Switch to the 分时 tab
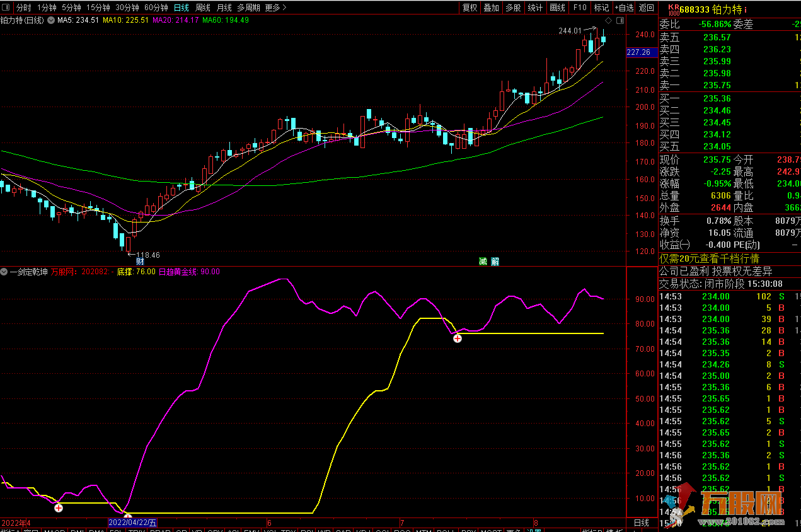This screenshot has width=801, height=532. (x=23, y=8)
